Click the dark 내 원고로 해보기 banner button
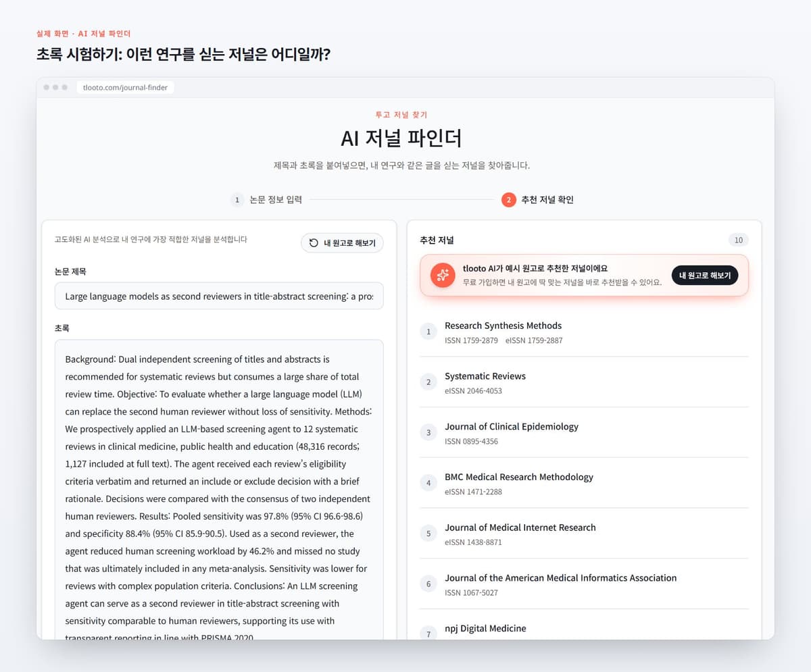811x672 pixels. 705,275
